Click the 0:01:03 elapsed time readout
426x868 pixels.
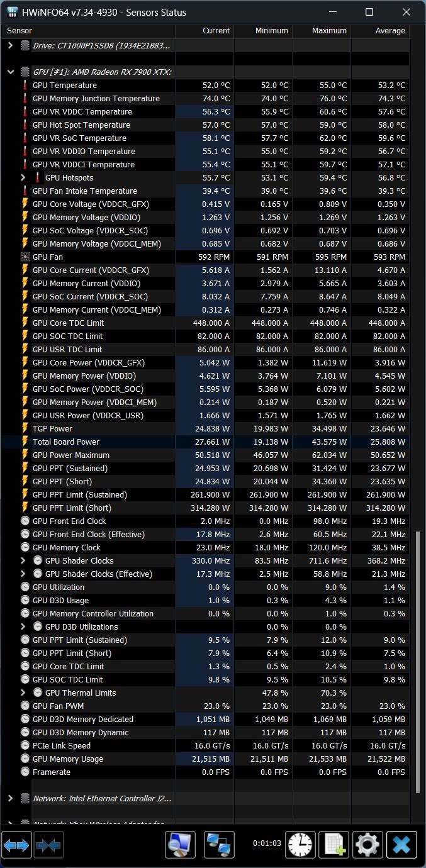267,843
